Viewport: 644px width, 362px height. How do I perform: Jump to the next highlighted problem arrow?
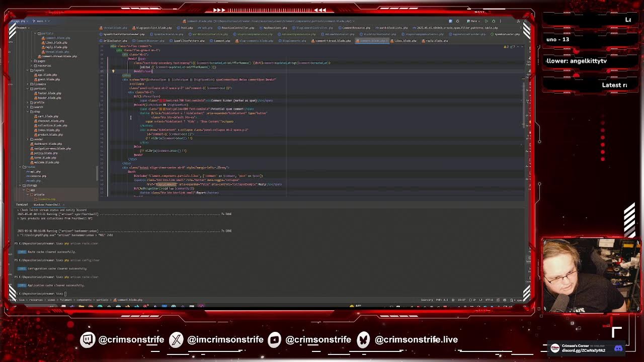[x=522, y=47]
